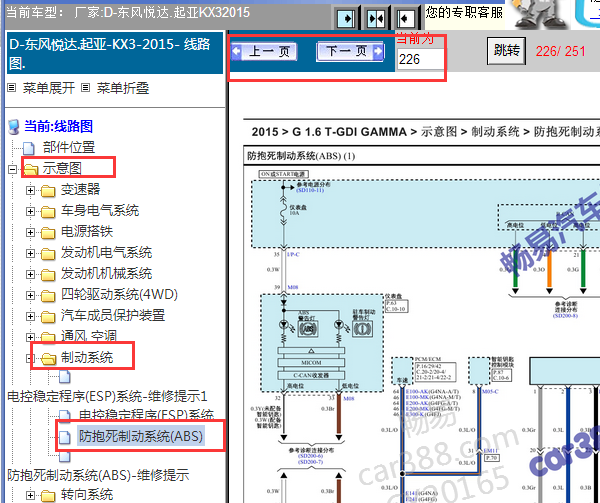Click the icon beside 菜单展开
The image size is (600, 503).
[x=12, y=88]
